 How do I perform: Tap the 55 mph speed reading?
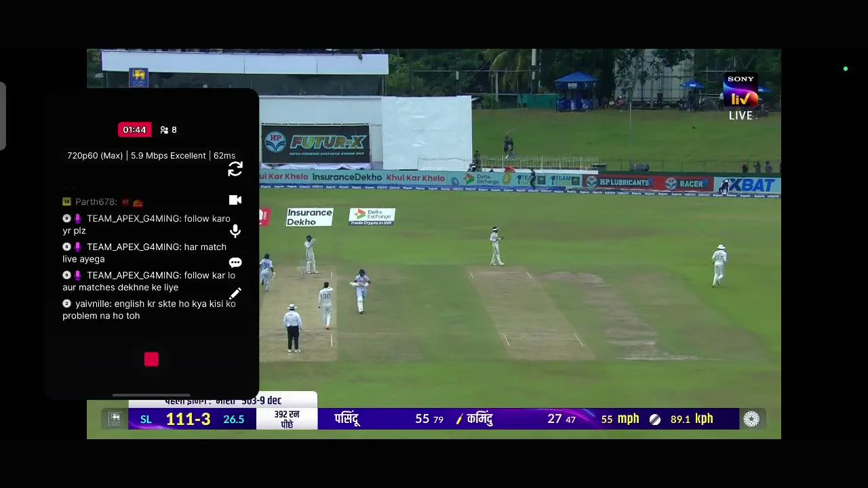[x=620, y=419]
